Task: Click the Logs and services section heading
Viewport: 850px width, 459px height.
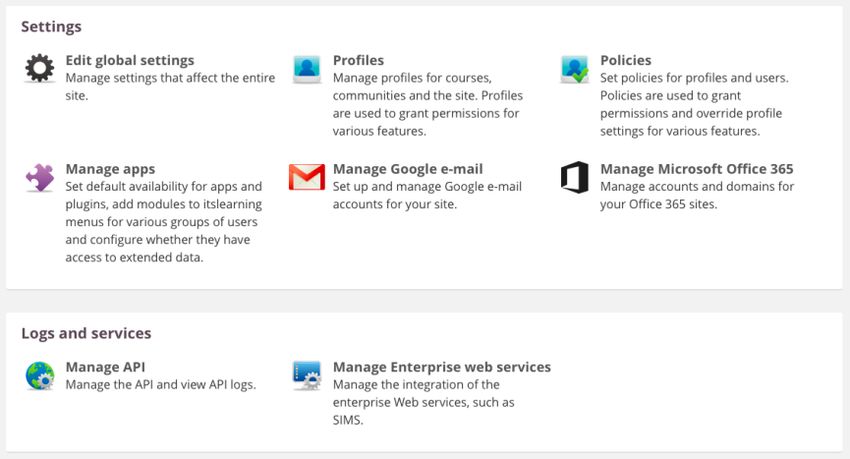Action: coord(86,333)
